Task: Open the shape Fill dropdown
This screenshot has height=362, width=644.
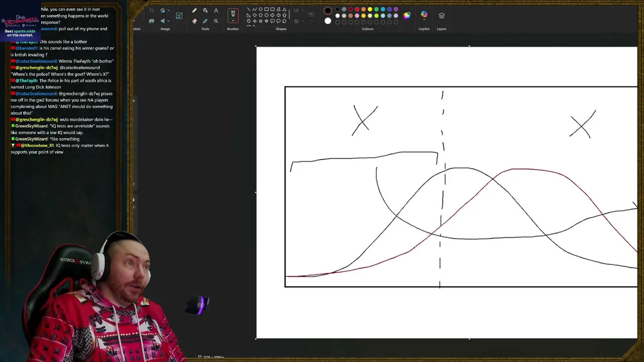Action: (x=299, y=21)
